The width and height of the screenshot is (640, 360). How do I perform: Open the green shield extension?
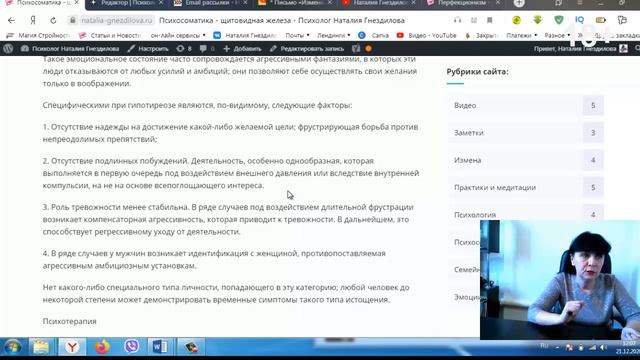pyautogui.click(x=558, y=20)
